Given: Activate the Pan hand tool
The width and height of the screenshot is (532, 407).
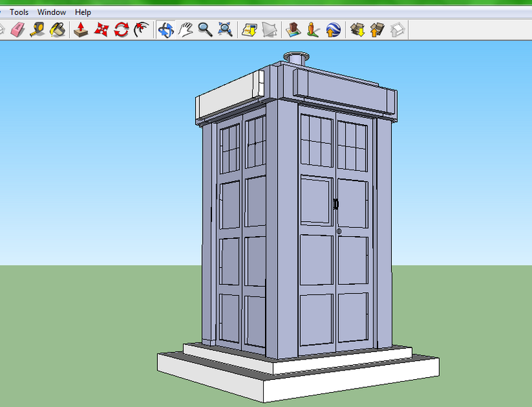Looking at the screenshot, I should pyautogui.click(x=186, y=30).
